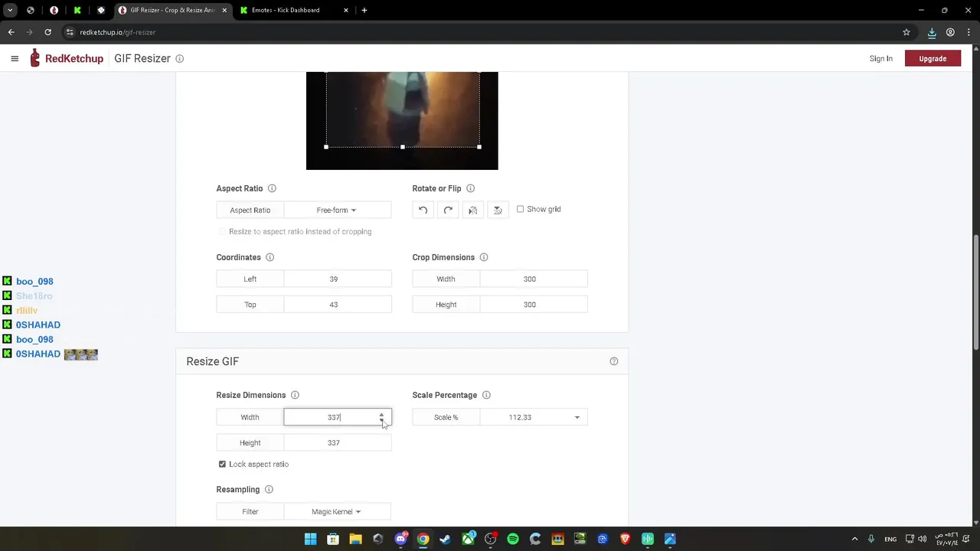Click the bottom-left crop handle
980x551 pixels.
[x=326, y=147]
